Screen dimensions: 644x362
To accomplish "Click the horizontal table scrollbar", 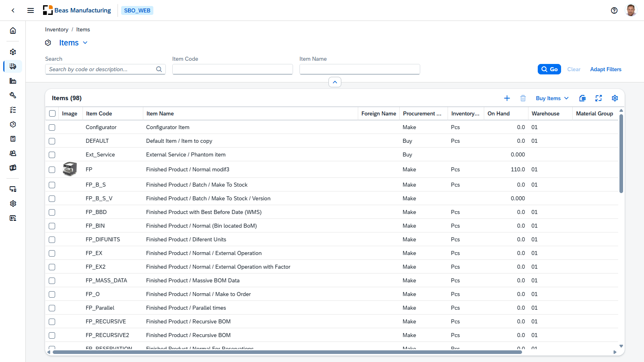I will click(x=287, y=352).
